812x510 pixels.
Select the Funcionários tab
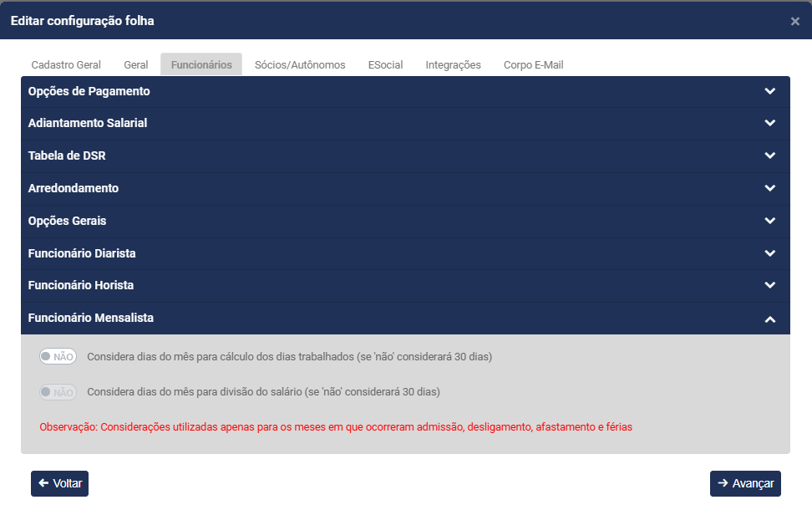point(201,64)
